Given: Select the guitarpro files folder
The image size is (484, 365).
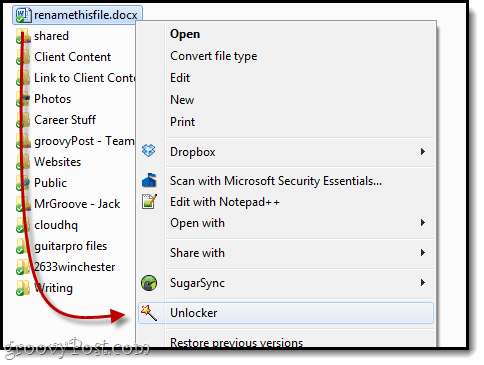Looking at the screenshot, I should [x=70, y=246].
